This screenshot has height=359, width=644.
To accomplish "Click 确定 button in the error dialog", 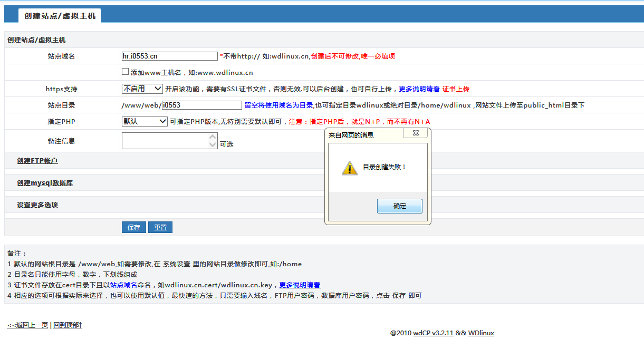I will (x=399, y=206).
